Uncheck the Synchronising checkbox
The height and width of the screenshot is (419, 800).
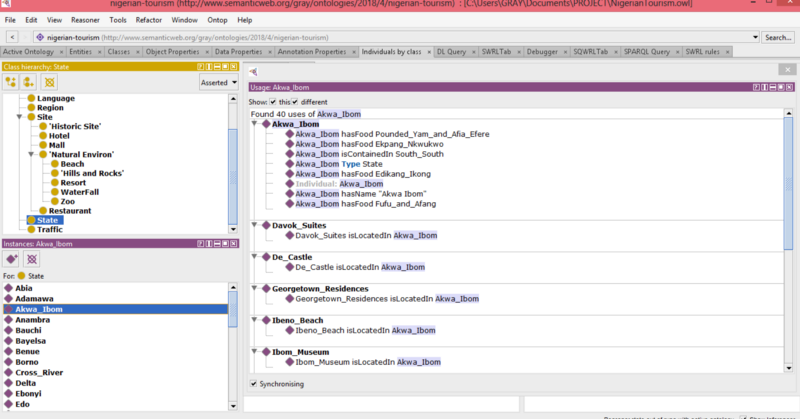pyautogui.click(x=253, y=383)
